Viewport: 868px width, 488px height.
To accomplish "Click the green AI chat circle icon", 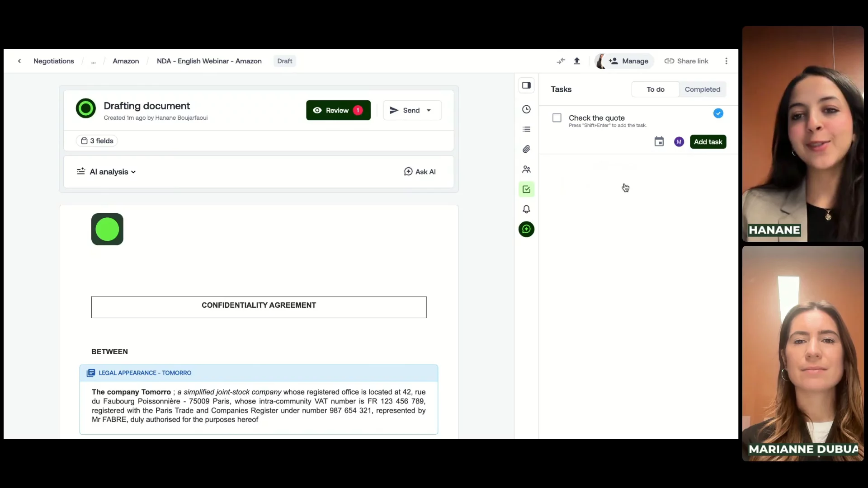I will click(x=526, y=229).
